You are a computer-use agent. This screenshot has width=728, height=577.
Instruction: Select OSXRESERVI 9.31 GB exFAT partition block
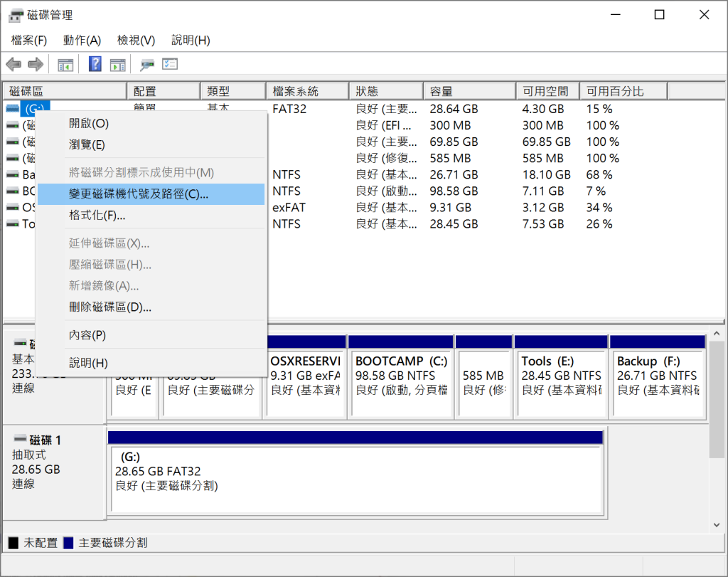(307, 377)
